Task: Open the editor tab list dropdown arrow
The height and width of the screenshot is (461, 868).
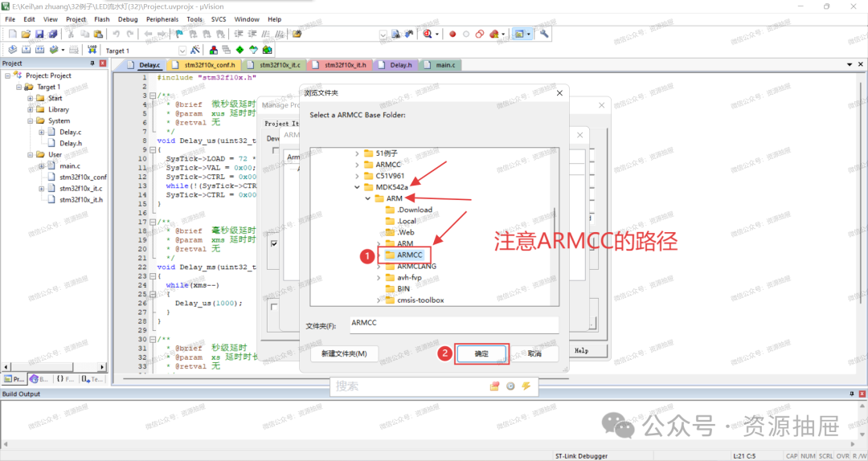Action: pyautogui.click(x=850, y=65)
